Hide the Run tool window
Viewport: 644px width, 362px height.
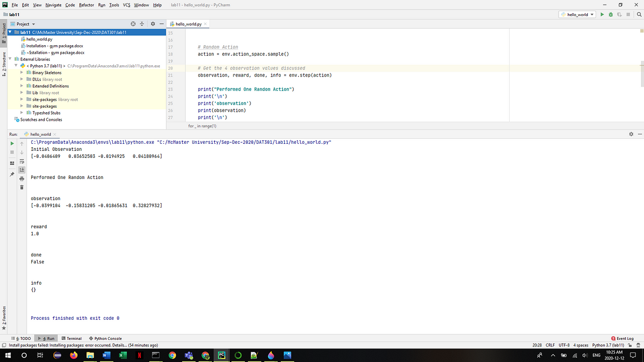tap(639, 134)
